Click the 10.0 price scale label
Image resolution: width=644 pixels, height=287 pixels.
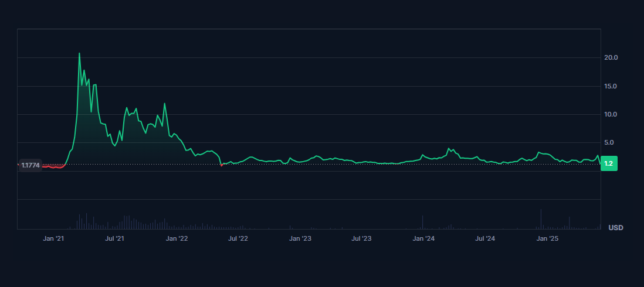(611, 114)
